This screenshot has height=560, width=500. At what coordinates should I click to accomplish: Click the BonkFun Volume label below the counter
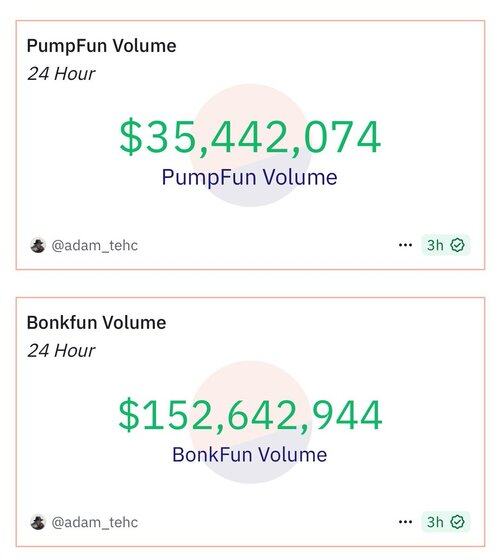tap(249, 455)
